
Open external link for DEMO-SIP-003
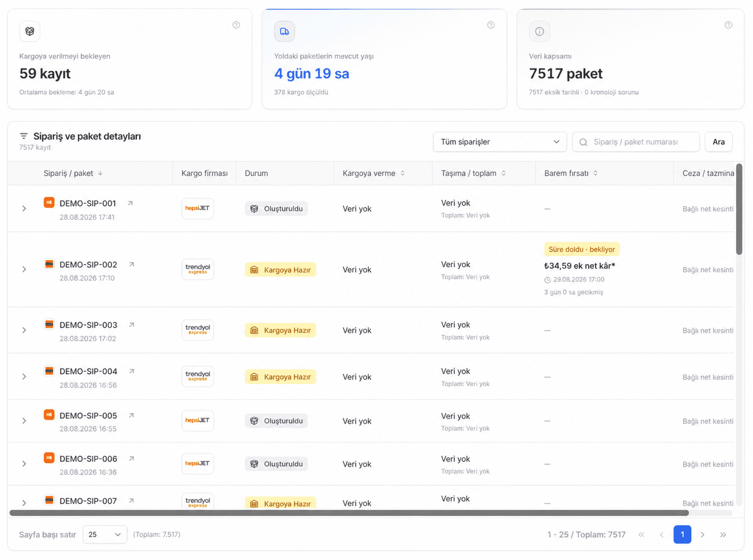[x=132, y=325]
